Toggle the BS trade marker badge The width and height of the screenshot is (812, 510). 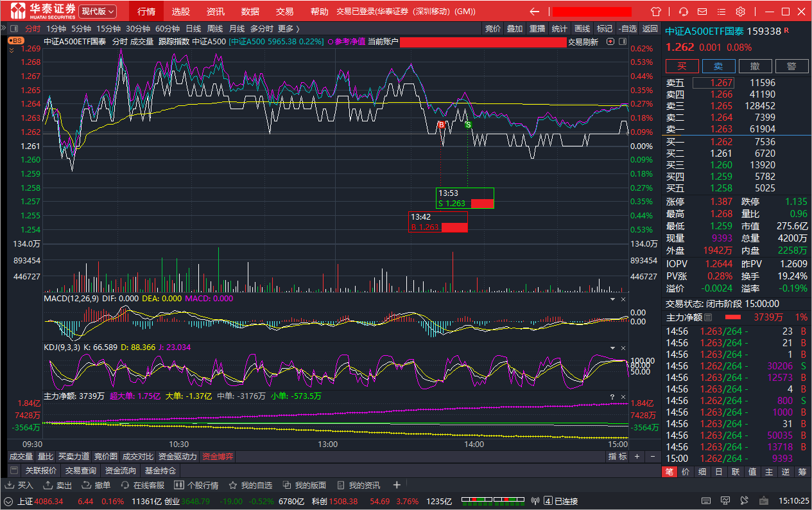point(15,40)
